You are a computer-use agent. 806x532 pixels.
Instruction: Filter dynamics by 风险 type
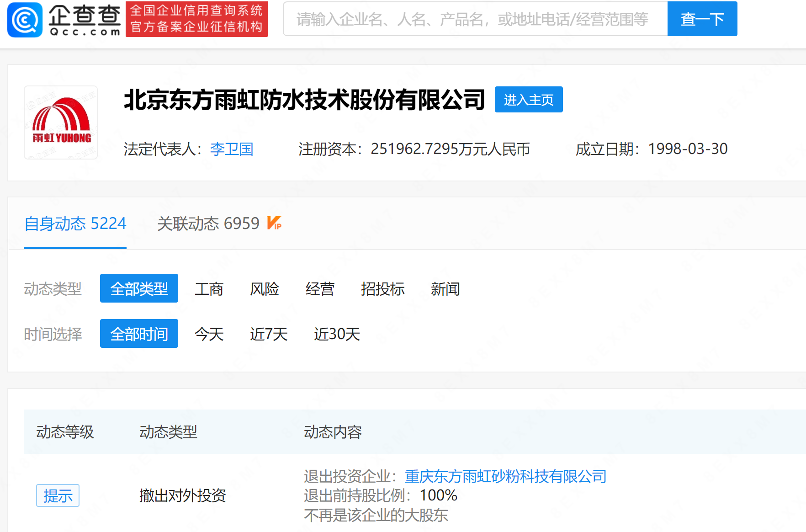tap(264, 289)
